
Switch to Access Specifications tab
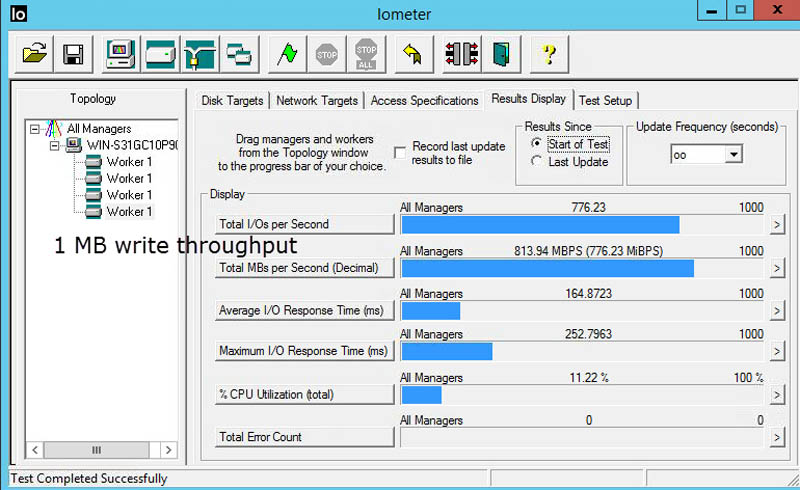tap(424, 101)
